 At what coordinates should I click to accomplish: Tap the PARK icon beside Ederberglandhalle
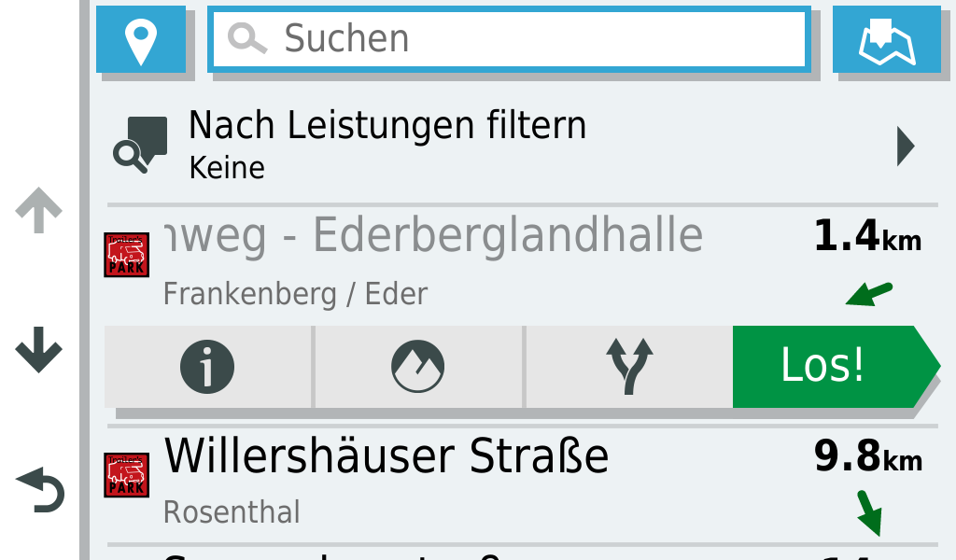[x=126, y=255]
